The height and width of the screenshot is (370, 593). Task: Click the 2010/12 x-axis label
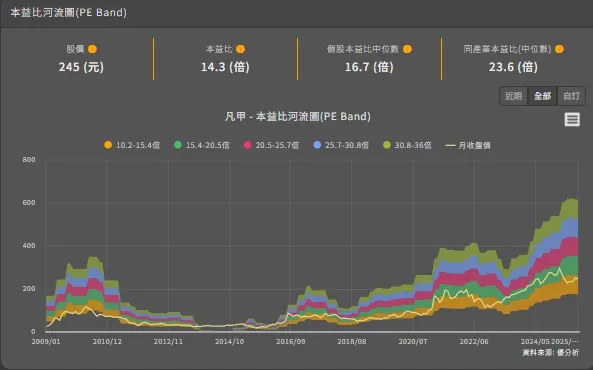[x=107, y=342]
